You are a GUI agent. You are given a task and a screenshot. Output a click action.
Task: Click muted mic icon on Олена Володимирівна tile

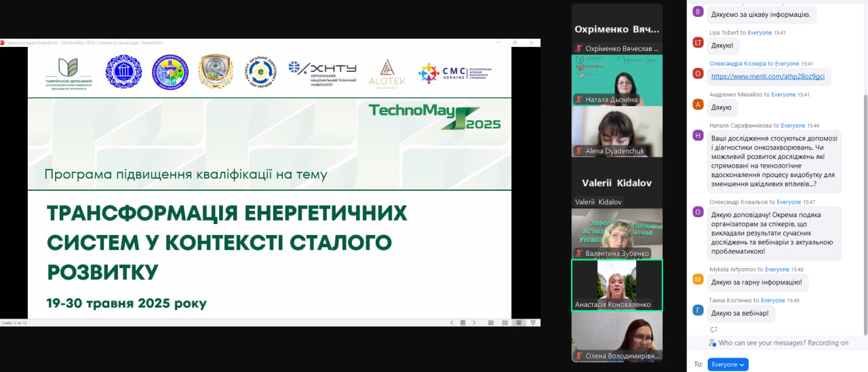click(x=579, y=356)
